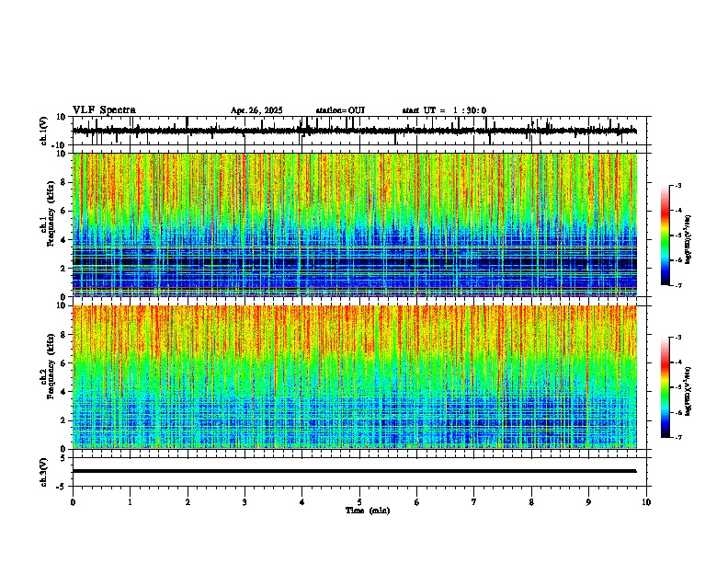Click inside the ch.1 spectrogram plot

click(x=355, y=224)
